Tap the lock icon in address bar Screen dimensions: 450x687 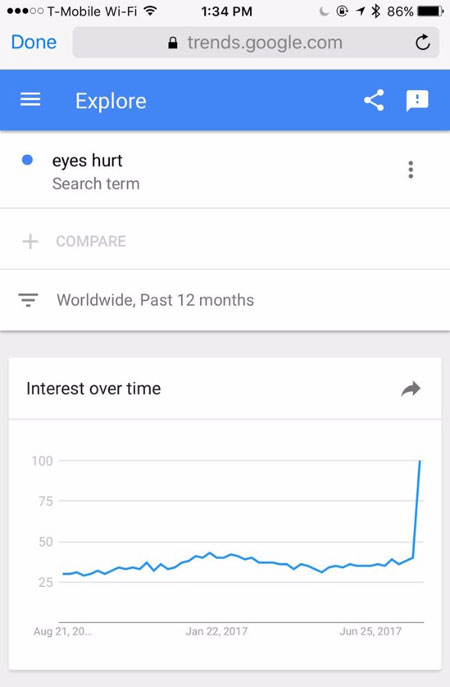tap(173, 42)
